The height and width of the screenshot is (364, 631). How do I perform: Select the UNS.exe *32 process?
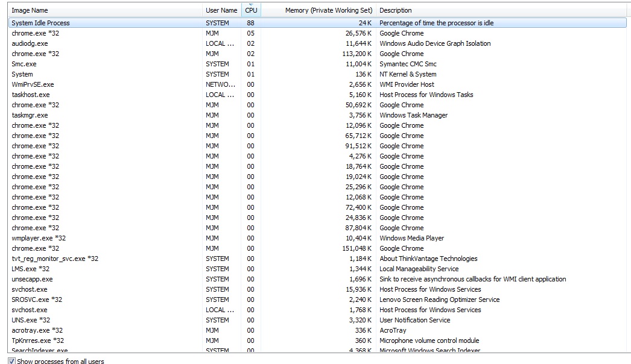click(x=31, y=320)
